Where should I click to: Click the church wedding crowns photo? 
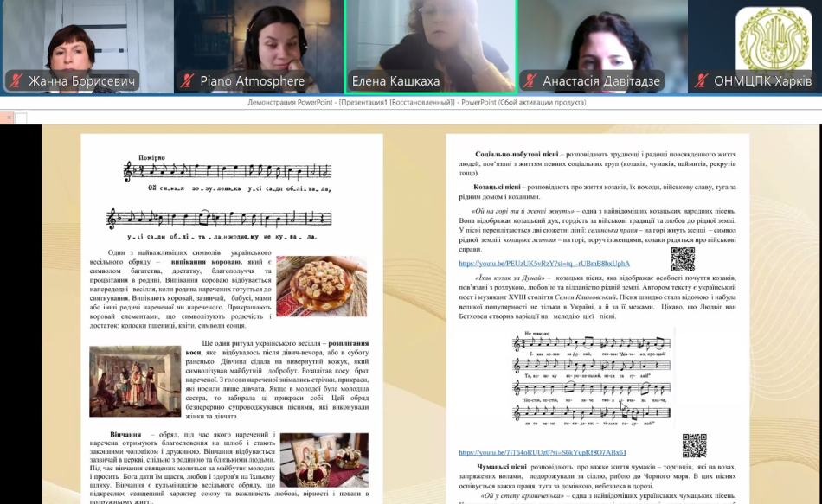click(324, 461)
